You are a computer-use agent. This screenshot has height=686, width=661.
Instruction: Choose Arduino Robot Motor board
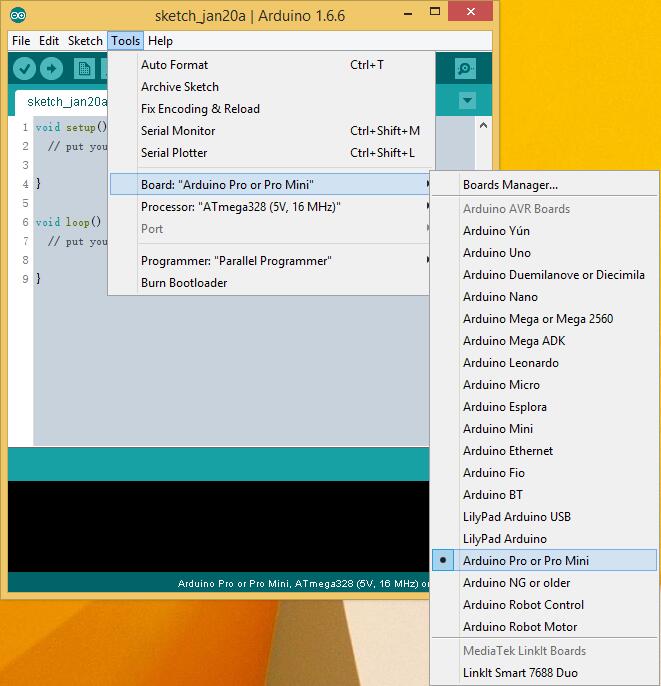544,626
